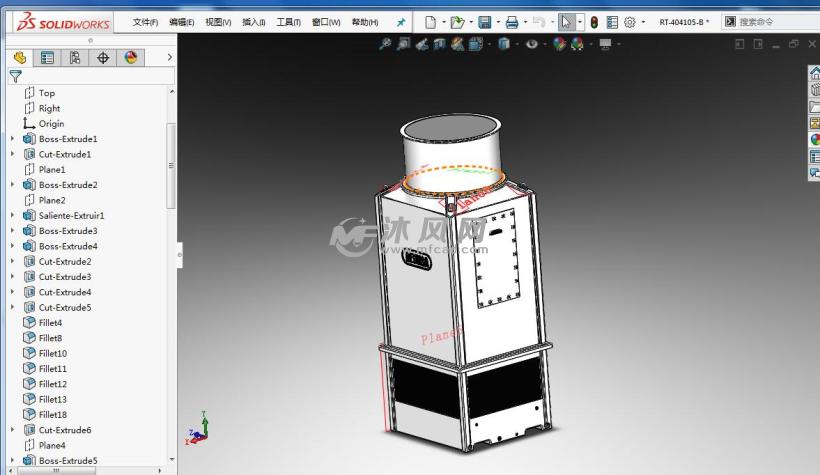The width and height of the screenshot is (820, 475).
Task: Switch to ConfigurationManager tab
Action: tap(75, 57)
